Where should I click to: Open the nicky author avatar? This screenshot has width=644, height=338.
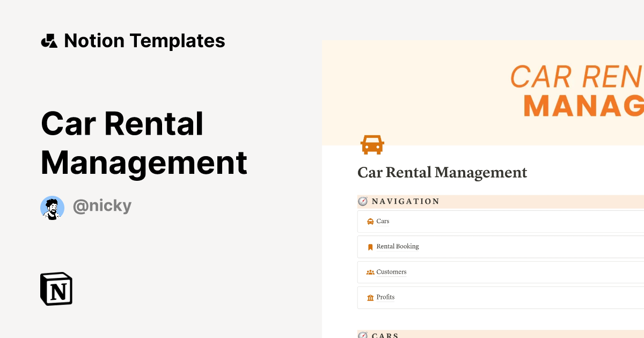point(52,208)
